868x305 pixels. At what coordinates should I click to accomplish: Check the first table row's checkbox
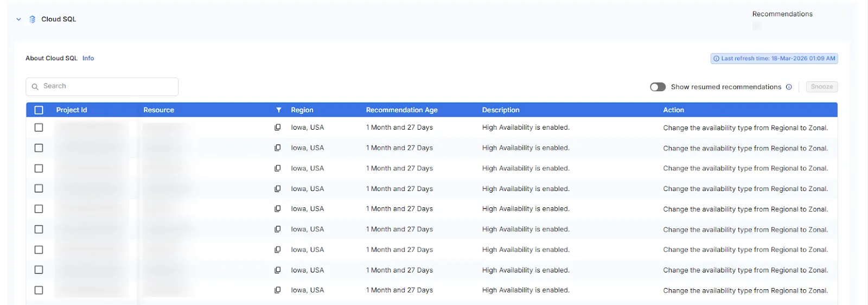pyautogui.click(x=39, y=128)
